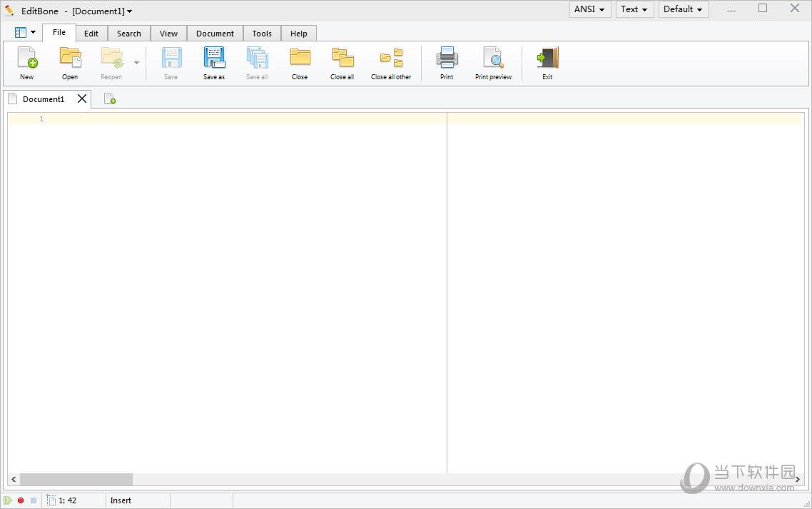Switch to the Edit ribbon tab
Viewport: 812px width, 509px height.
click(91, 33)
